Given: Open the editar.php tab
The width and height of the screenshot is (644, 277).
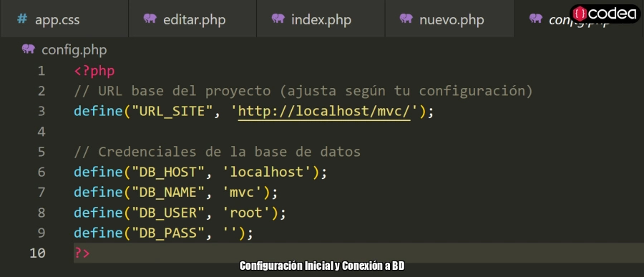Looking at the screenshot, I should [192, 19].
